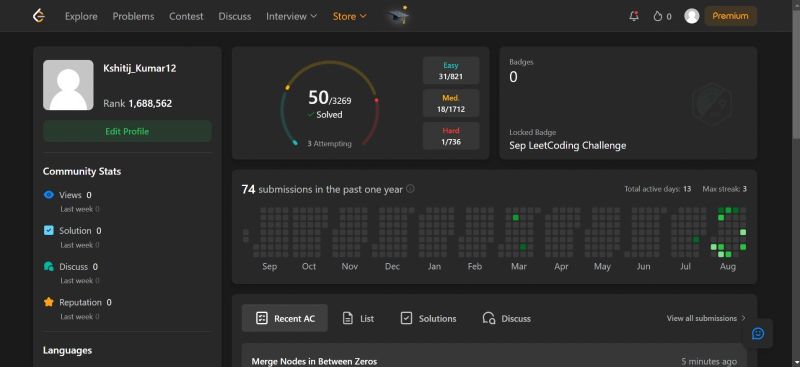Select the Easy 31/821 difficulty box
Viewport: 800px width, 367px height.
pos(451,70)
